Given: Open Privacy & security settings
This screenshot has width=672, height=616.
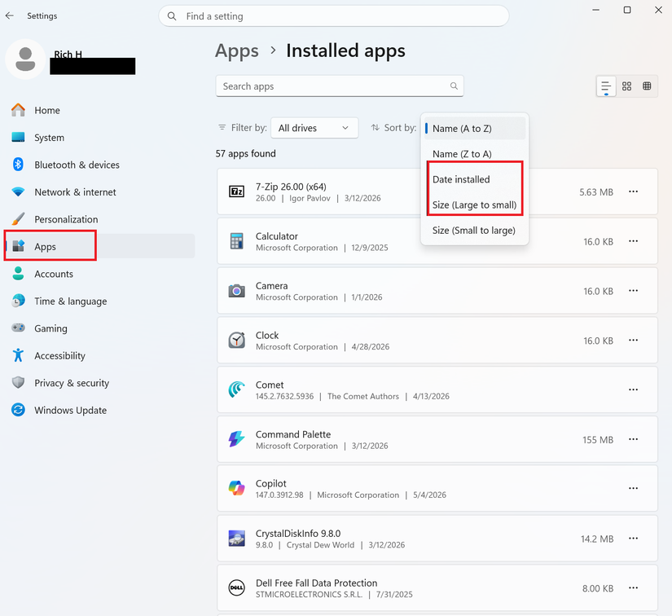Looking at the screenshot, I should (x=99, y=383).
